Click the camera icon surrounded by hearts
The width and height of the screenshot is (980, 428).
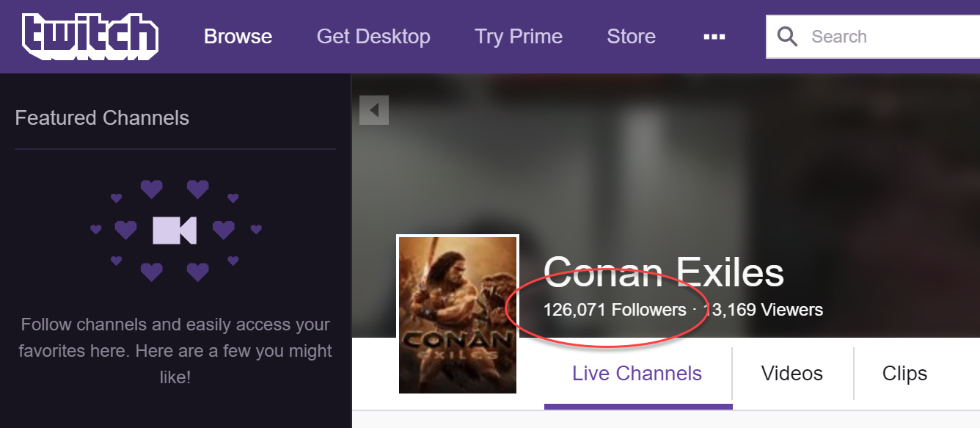click(x=175, y=231)
